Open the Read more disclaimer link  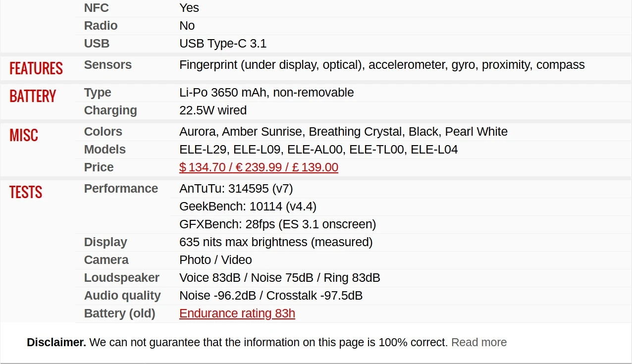click(x=479, y=342)
